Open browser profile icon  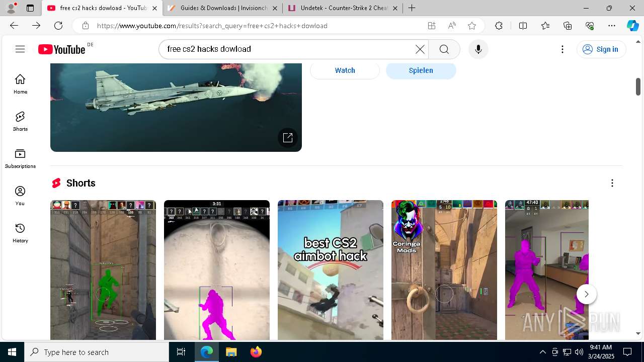(x=12, y=8)
